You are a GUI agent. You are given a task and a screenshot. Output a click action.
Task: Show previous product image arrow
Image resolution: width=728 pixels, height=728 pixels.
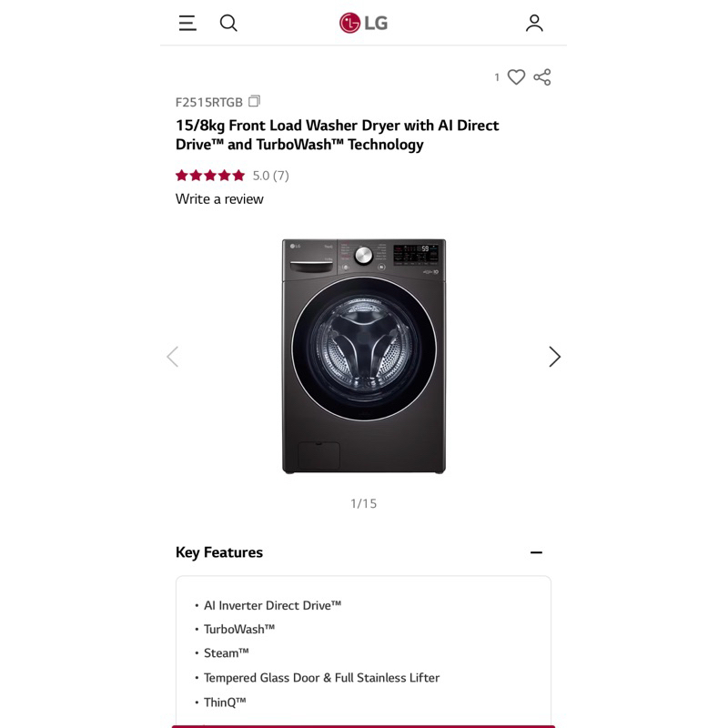[172, 357]
